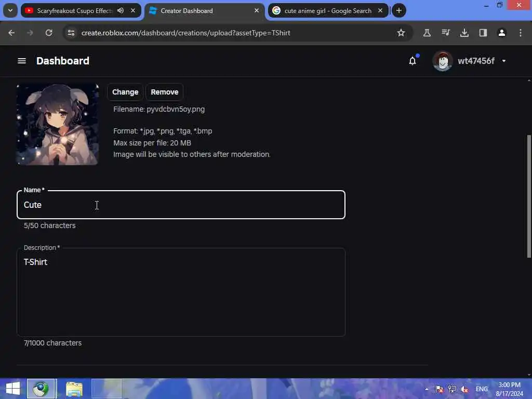Click the address bar URL text

185,33
